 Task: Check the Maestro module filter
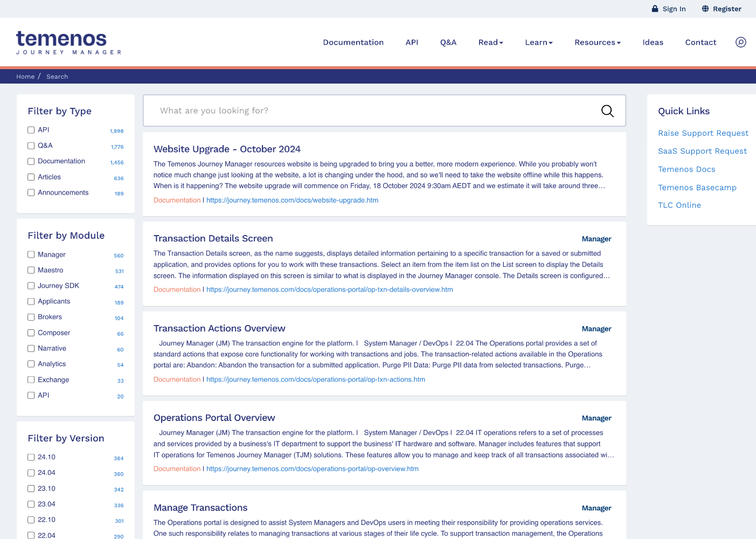click(x=31, y=270)
